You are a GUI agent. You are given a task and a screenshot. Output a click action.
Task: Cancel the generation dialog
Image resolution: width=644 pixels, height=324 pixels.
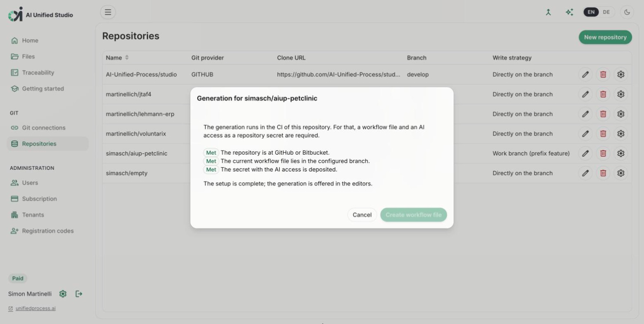362,215
